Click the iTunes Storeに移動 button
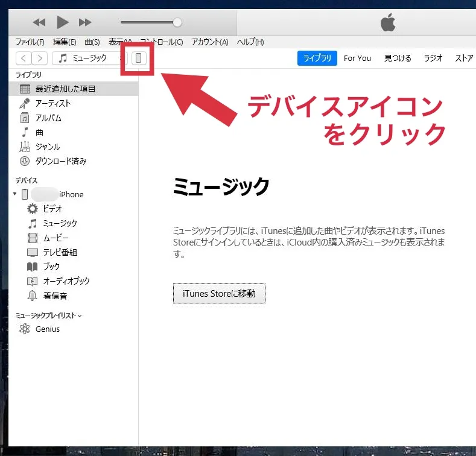476x456 pixels. tap(219, 294)
